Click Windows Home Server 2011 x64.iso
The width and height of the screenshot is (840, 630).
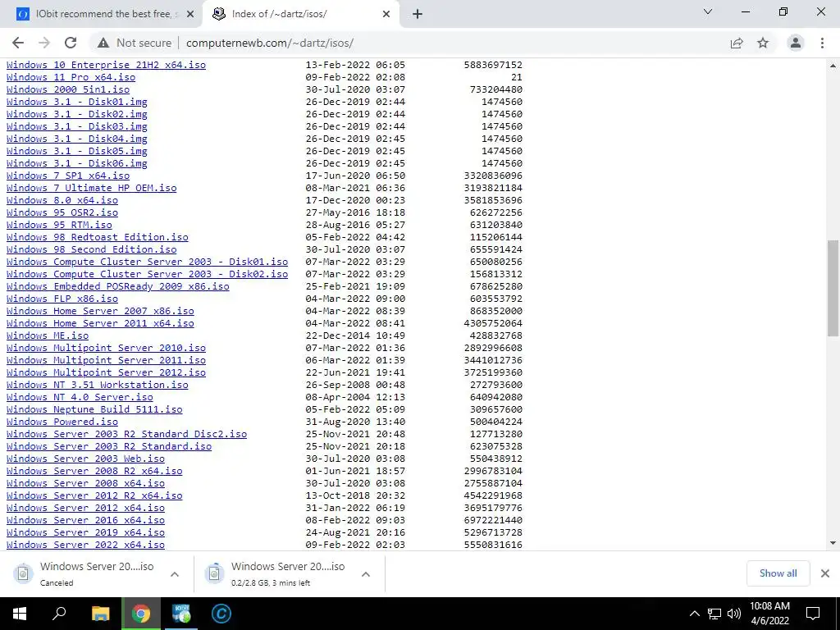(100, 323)
